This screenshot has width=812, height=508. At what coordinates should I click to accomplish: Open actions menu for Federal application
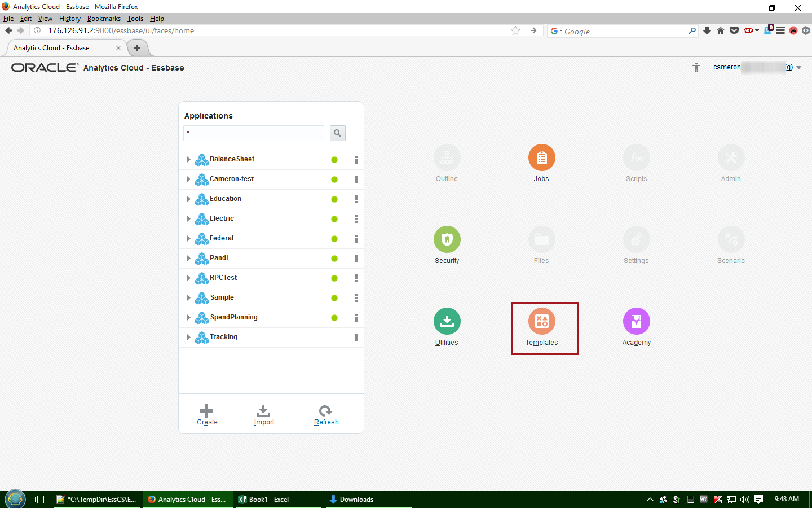coord(356,239)
